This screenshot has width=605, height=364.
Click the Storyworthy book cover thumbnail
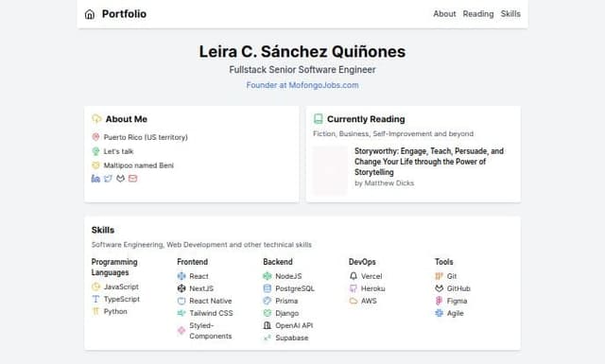pyautogui.click(x=330, y=170)
